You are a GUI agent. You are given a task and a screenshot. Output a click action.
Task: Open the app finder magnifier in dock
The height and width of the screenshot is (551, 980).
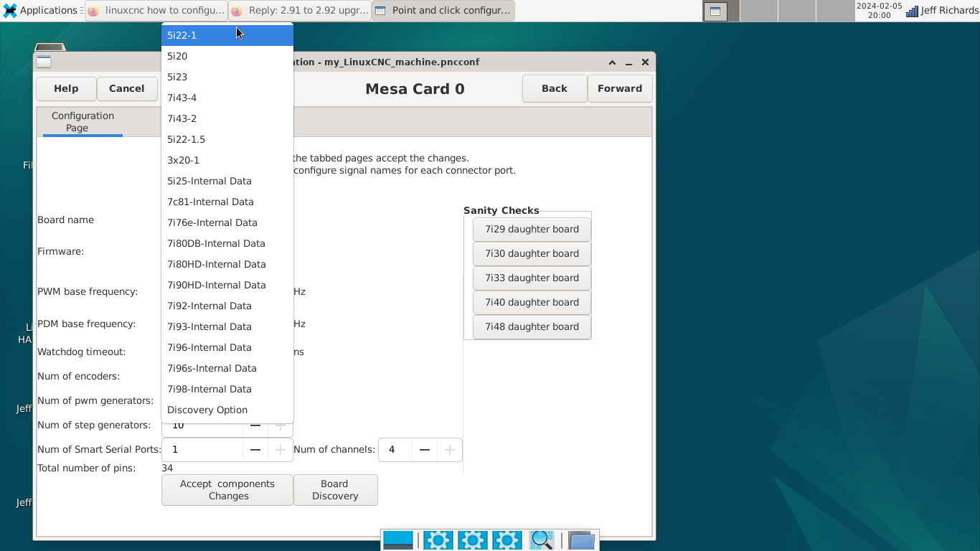[541, 540]
